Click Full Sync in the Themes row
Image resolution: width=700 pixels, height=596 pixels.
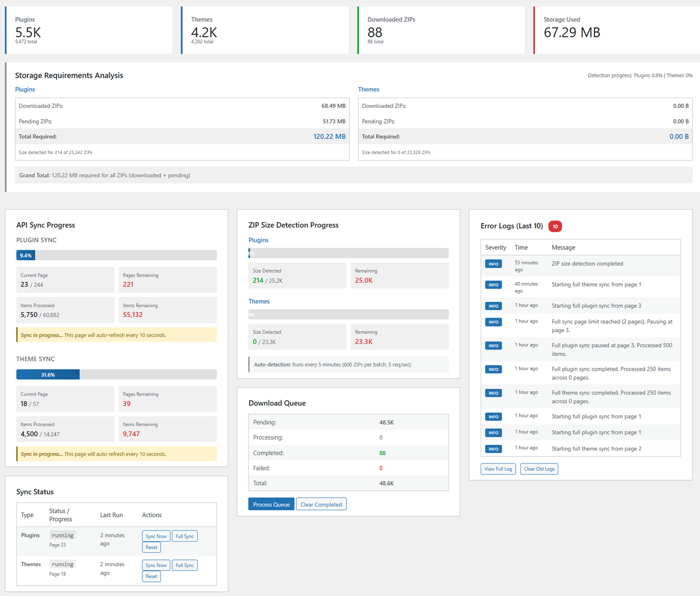coord(184,565)
